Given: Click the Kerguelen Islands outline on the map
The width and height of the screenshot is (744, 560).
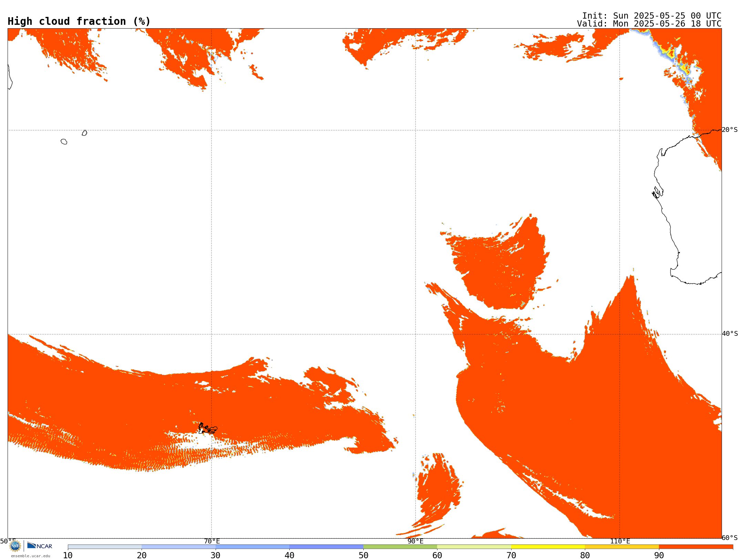Looking at the screenshot, I should pos(208,428).
